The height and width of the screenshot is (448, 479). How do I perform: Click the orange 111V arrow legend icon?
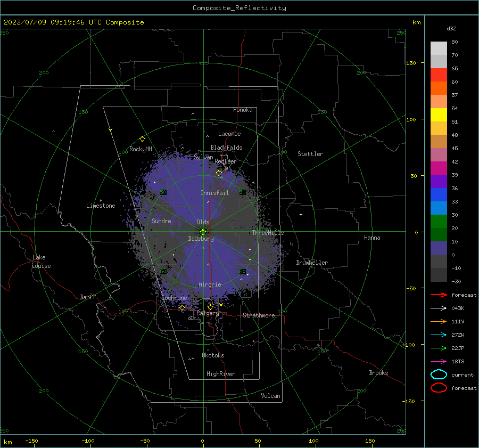click(439, 321)
